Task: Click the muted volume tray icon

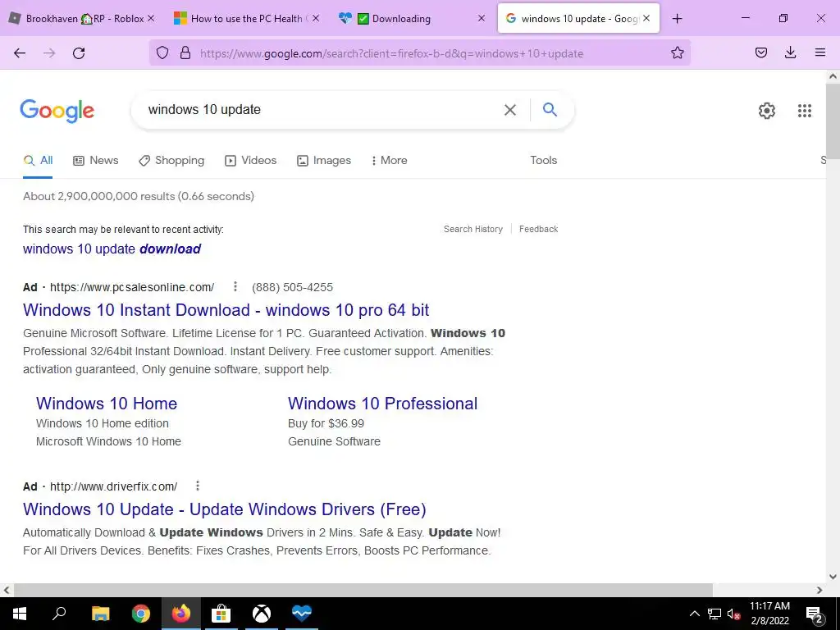Action: (734, 614)
